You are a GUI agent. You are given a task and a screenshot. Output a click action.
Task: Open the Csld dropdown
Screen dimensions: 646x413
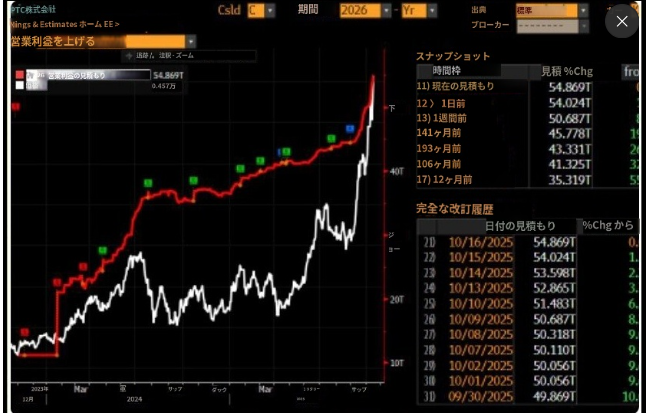click(261, 10)
